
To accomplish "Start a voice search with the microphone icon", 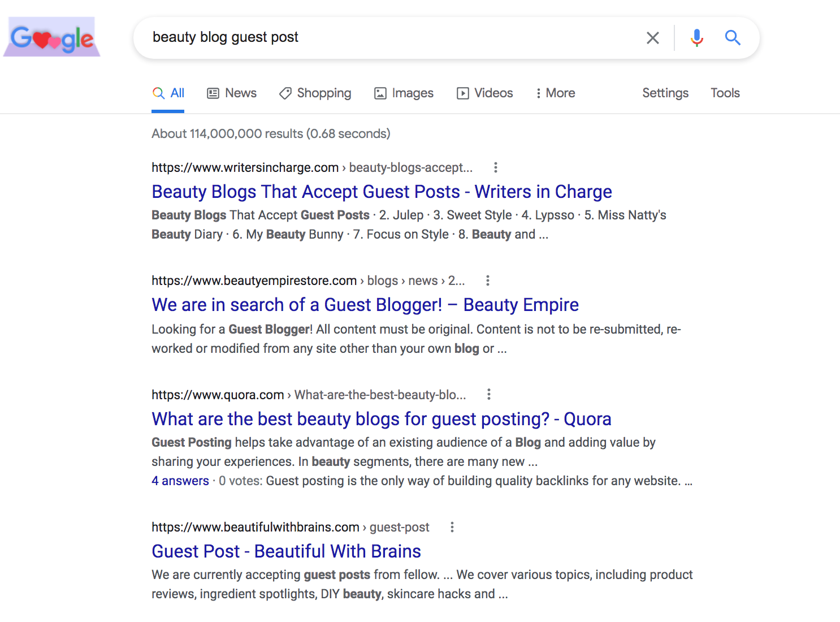I will coord(697,38).
